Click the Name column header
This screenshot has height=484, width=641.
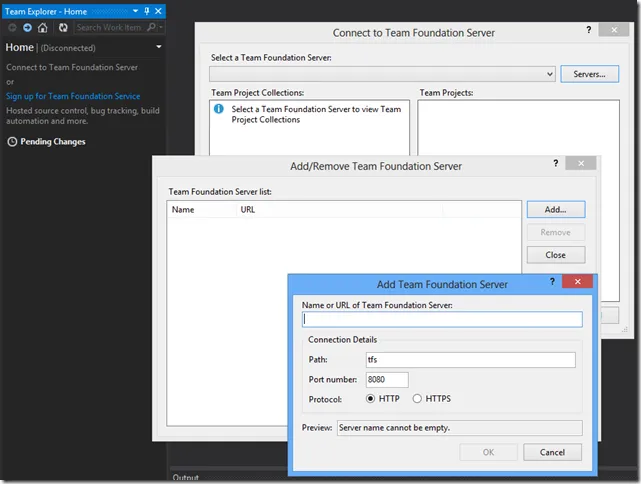[183, 210]
